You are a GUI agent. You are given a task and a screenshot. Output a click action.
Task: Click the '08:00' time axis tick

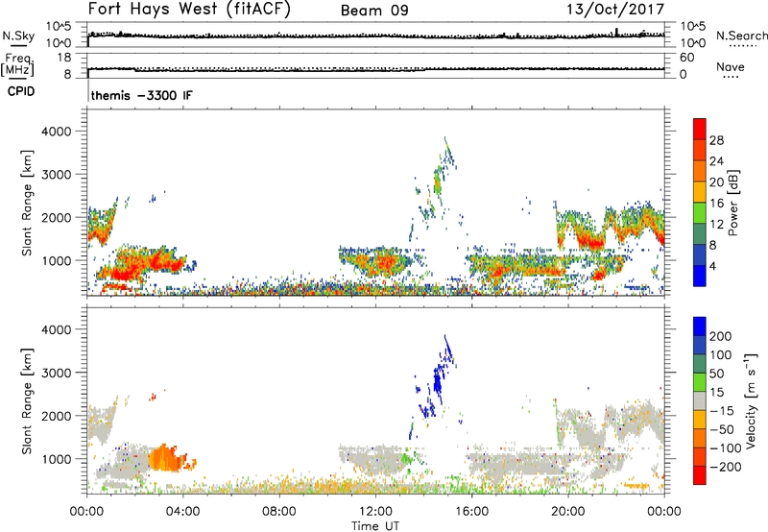(279, 512)
